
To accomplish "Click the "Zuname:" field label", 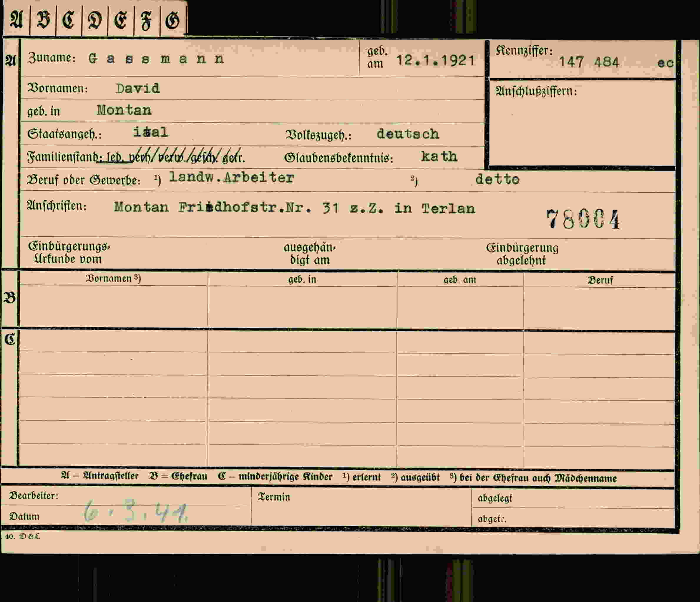I will (x=51, y=58).
